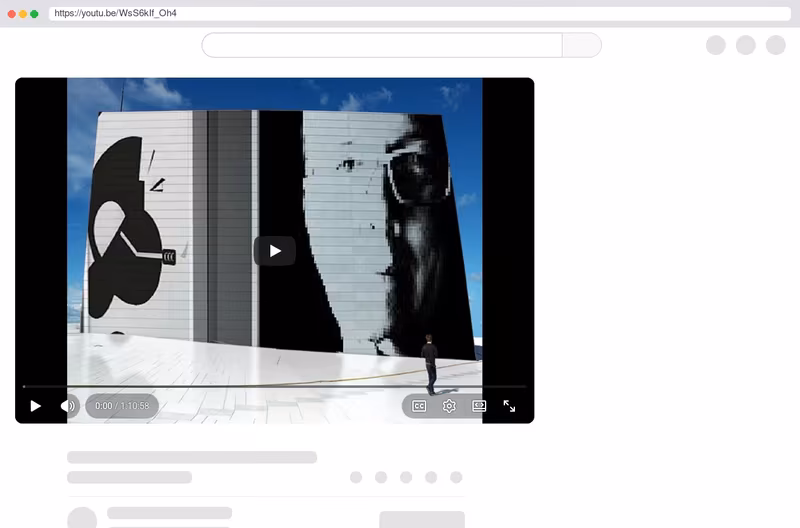Click the browser address bar URL
The height and width of the screenshot is (528, 800).
(420, 13)
